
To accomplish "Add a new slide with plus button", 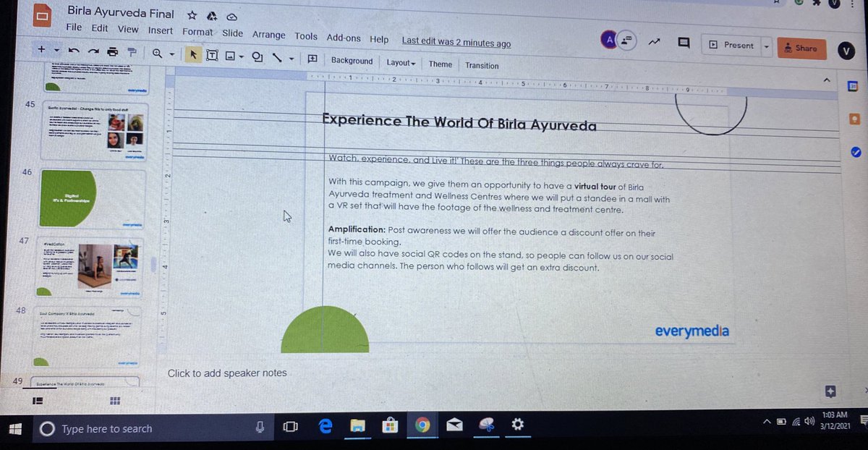I will point(41,49).
